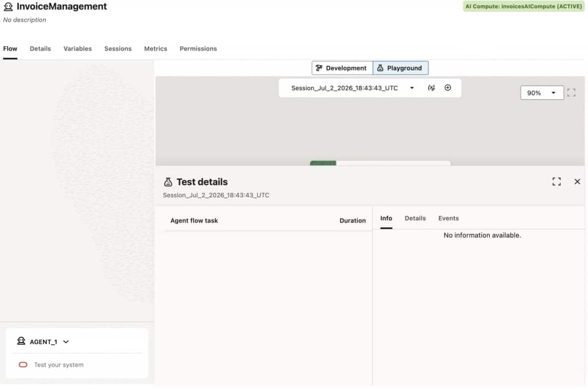Click the fit canvas to screen icon
The width and height of the screenshot is (588, 389).
tap(571, 92)
